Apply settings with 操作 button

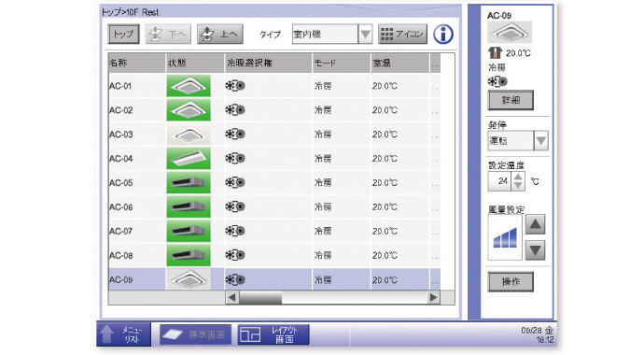511,282
